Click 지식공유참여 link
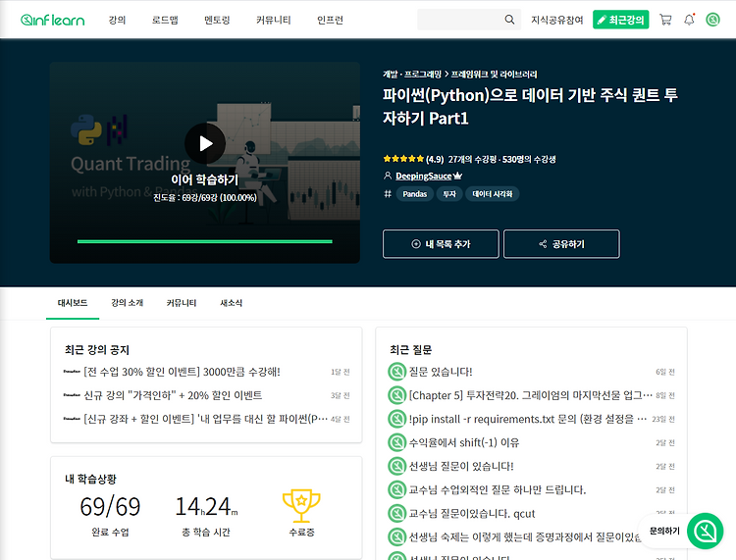This screenshot has width=736, height=560. (557, 20)
